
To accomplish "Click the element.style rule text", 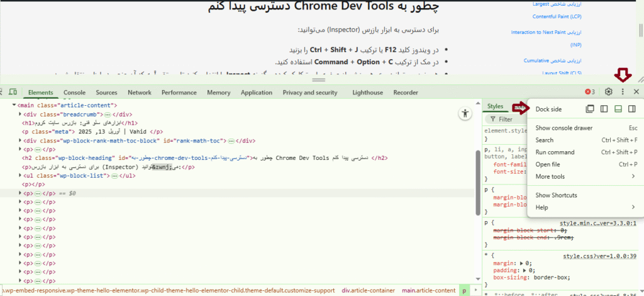I will (506, 131).
